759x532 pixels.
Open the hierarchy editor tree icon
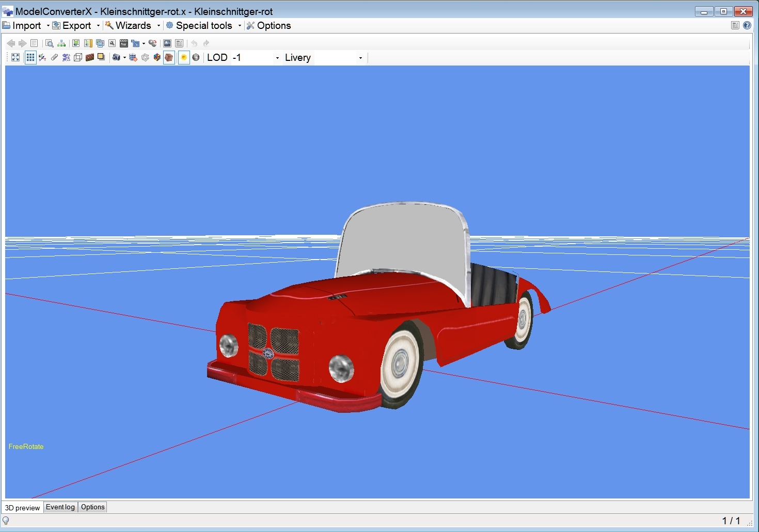tap(61, 43)
